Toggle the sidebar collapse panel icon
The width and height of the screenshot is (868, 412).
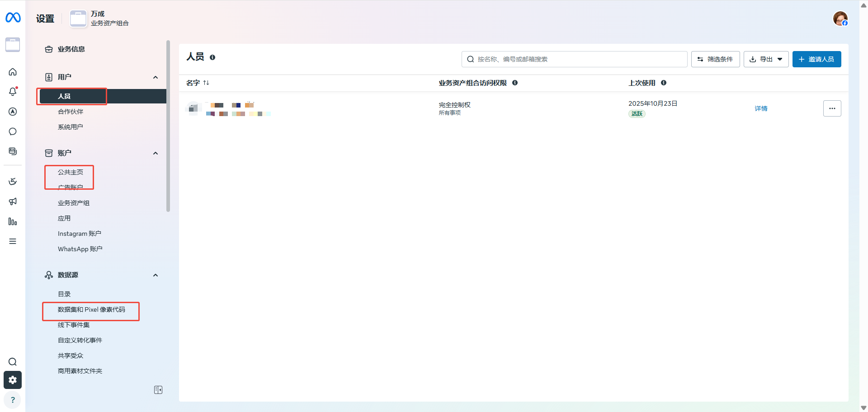[158, 390]
